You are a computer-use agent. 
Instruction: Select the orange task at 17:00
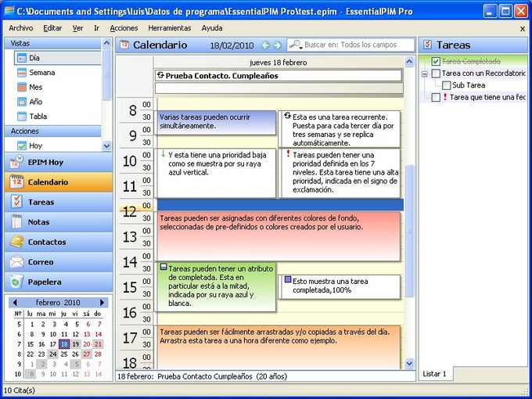tap(279, 347)
